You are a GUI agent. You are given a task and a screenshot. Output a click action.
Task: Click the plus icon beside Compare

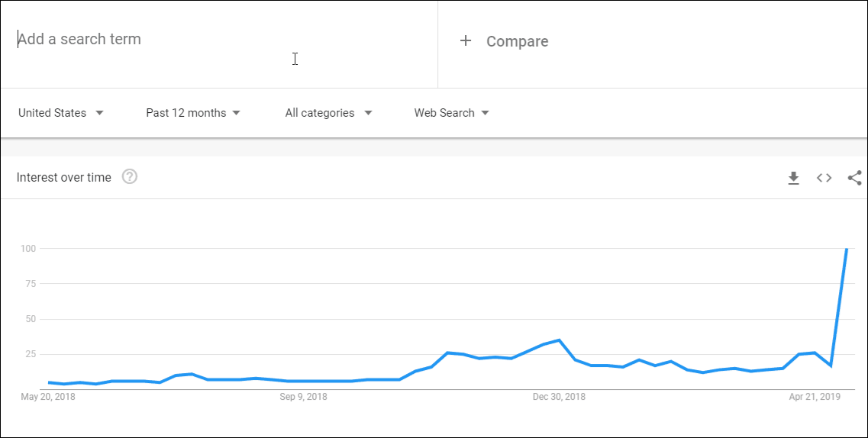(466, 41)
